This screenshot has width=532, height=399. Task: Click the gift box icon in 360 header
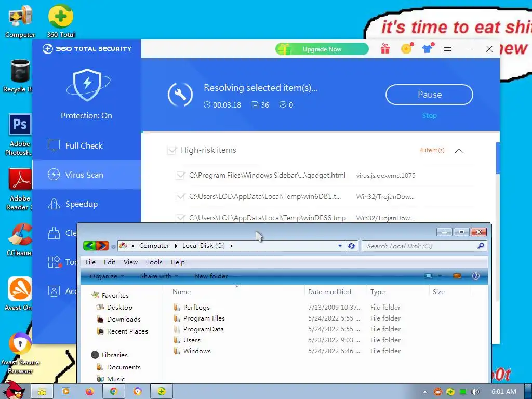[385, 49]
